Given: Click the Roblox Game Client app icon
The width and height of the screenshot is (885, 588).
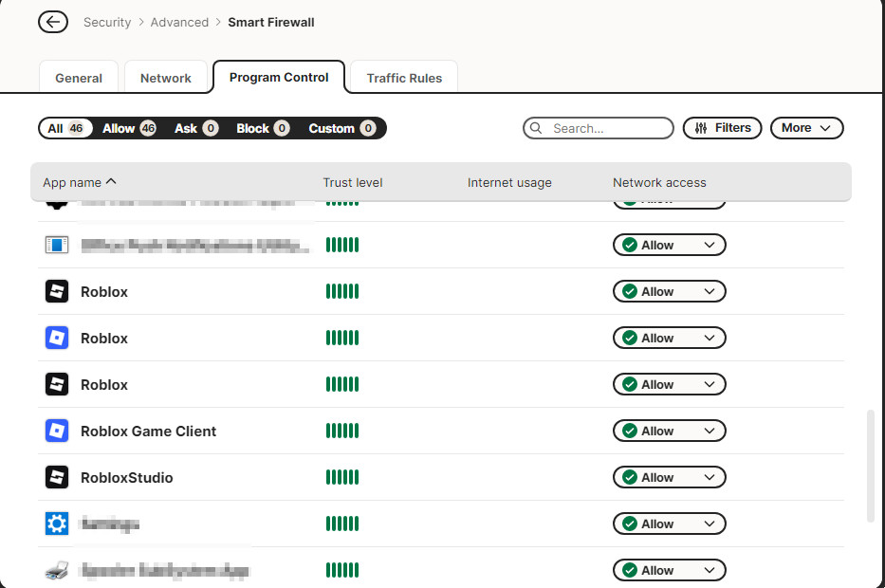Looking at the screenshot, I should [57, 432].
